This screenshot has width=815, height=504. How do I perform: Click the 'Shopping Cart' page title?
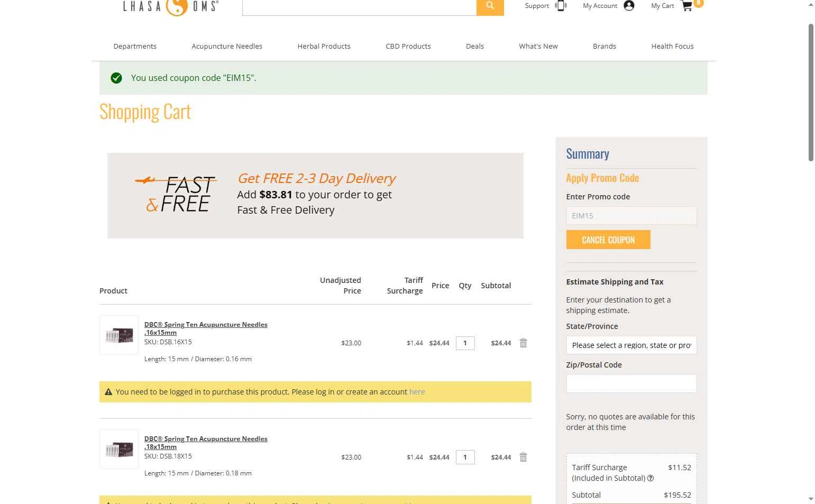[x=145, y=112]
